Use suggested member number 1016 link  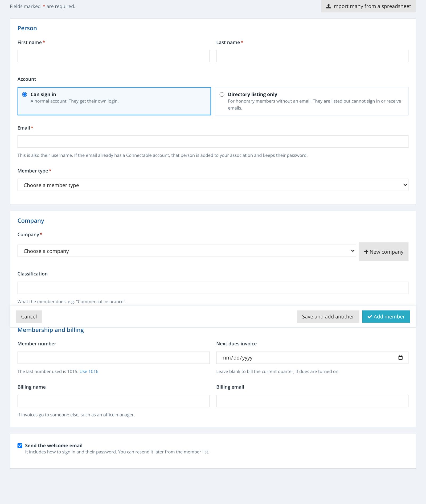click(89, 371)
